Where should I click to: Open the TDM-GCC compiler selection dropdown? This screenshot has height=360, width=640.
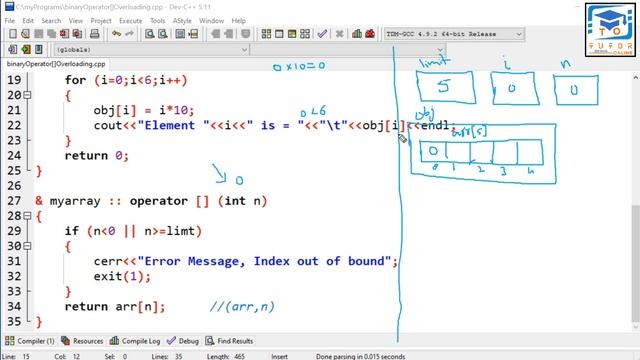(x=454, y=34)
